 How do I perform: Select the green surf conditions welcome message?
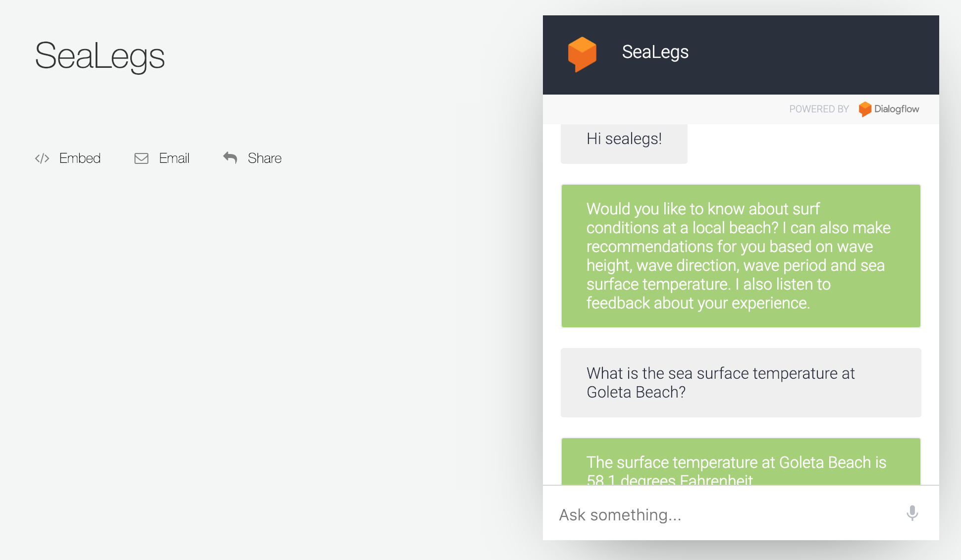pyautogui.click(x=741, y=255)
